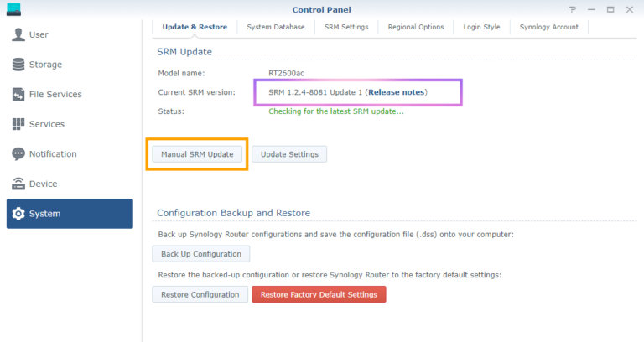The width and height of the screenshot is (644, 342).
Task: Switch to the Update & Restore tab
Action: 195,27
